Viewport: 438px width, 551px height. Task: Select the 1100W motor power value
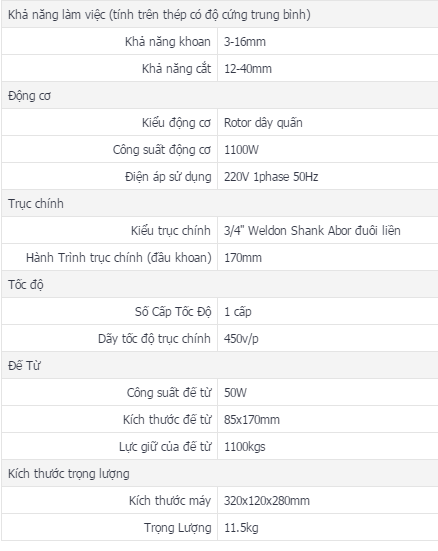tap(241, 150)
